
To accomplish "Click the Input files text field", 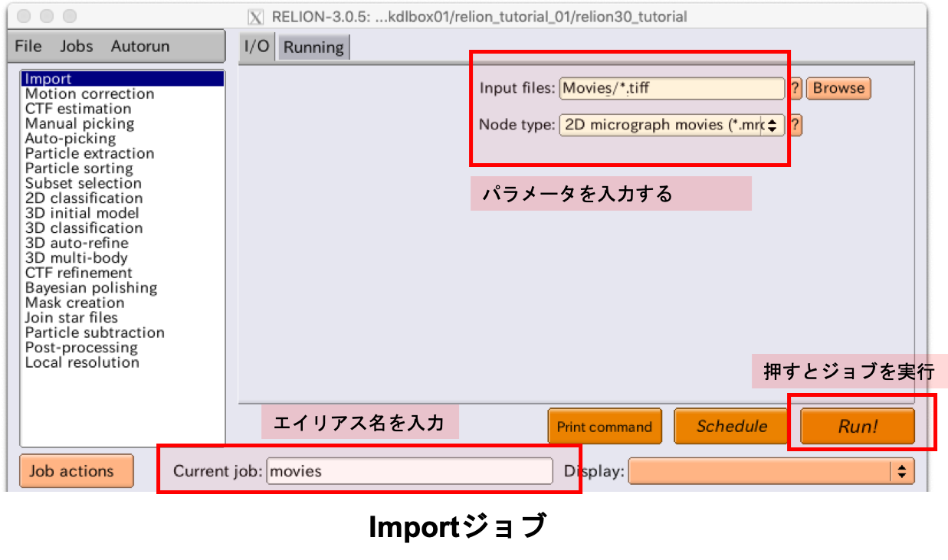I will [672, 88].
